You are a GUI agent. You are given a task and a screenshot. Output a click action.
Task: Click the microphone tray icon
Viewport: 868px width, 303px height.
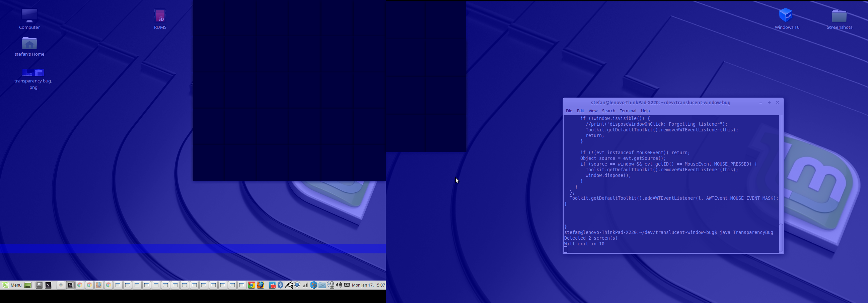[332, 285]
